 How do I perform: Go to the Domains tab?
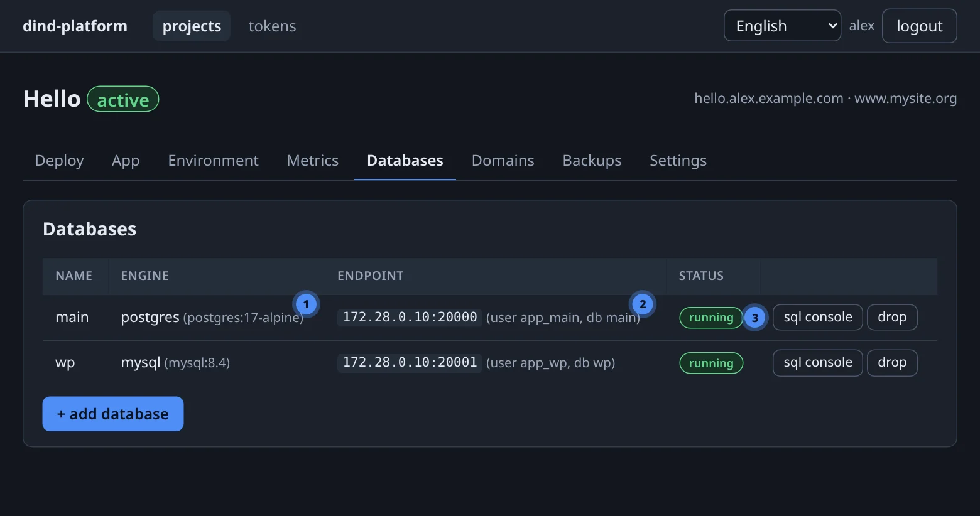[x=503, y=161]
